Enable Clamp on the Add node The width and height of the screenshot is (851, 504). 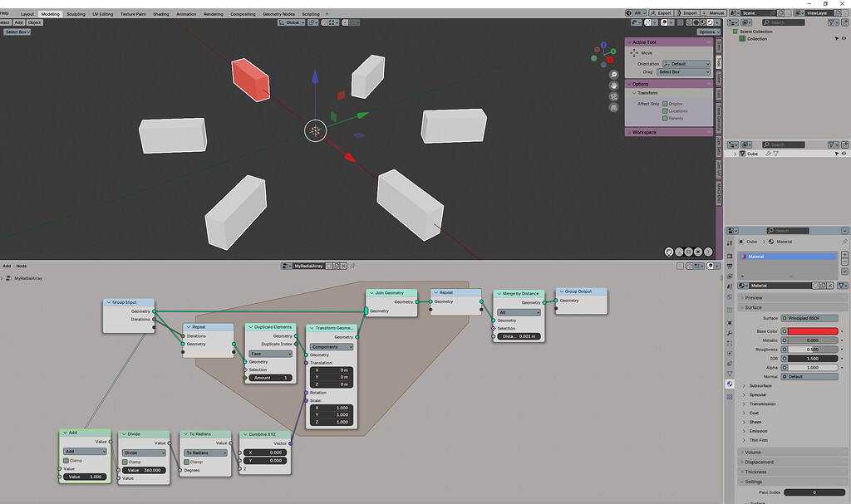66,460
